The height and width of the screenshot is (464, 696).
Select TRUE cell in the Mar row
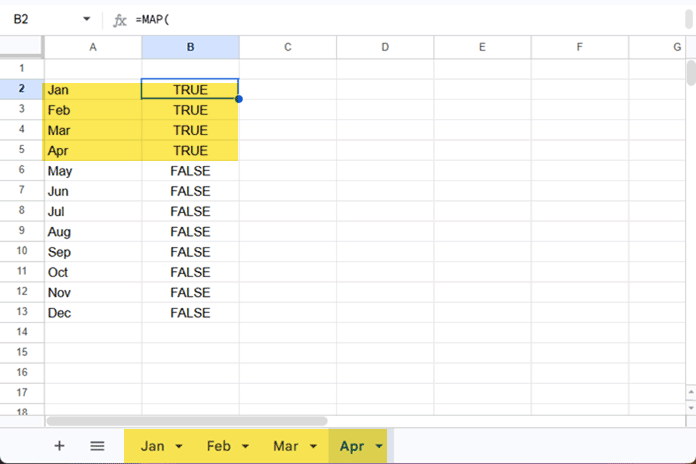pyautogui.click(x=190, y=130)
